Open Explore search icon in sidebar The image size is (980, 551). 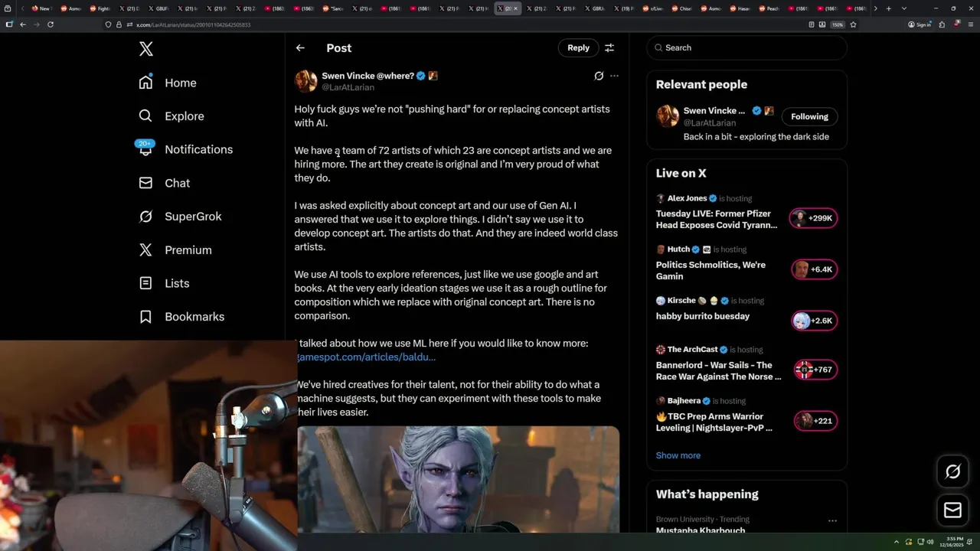click(x=145, y=116)
